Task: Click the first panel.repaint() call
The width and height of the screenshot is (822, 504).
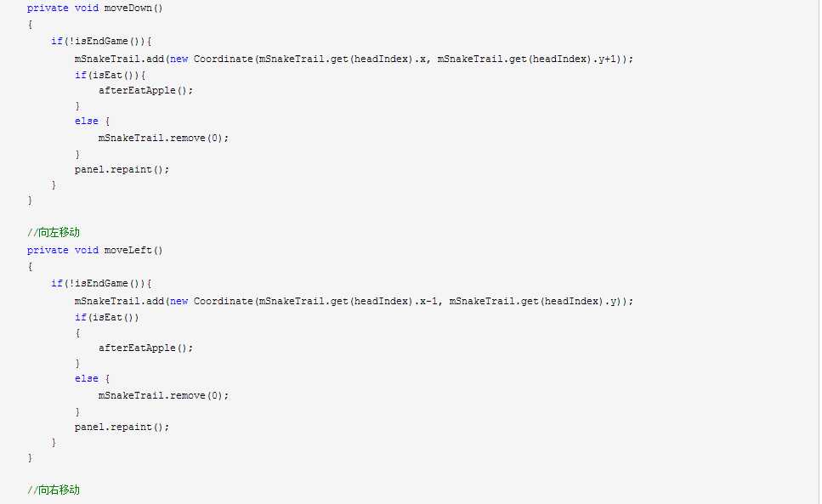Action: pyautogui.click(x=122, y=170)
